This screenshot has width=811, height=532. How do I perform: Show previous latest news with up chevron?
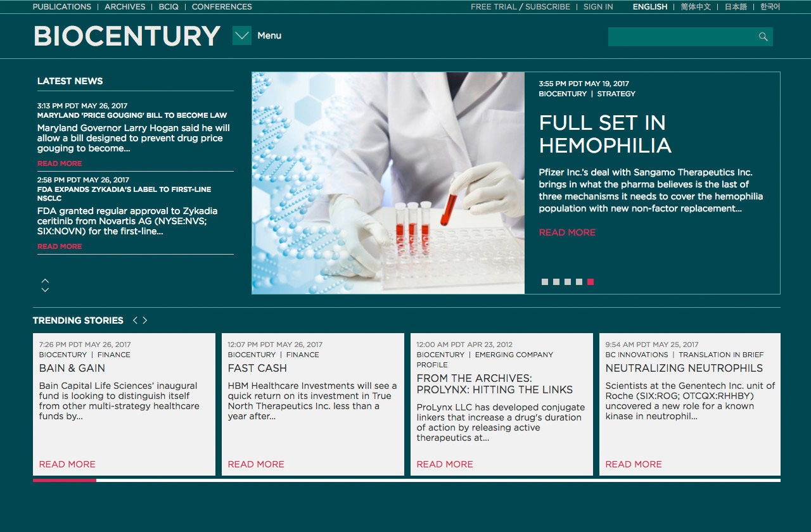45,280
